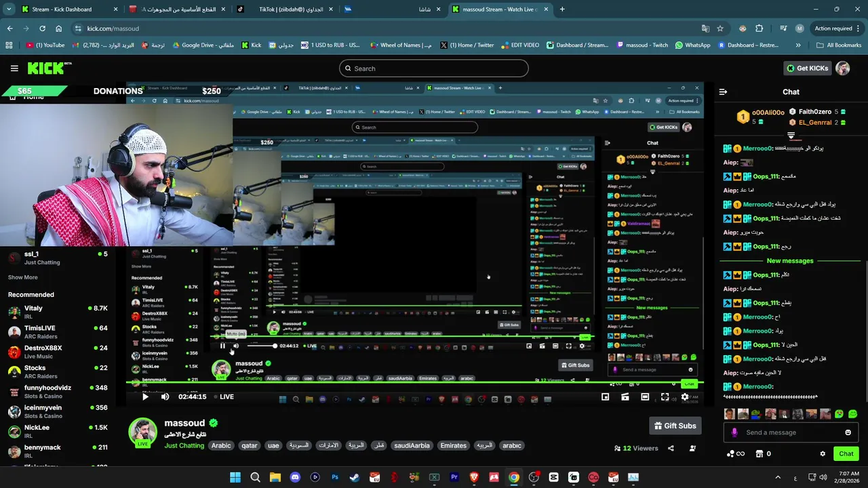The height and width of the screenshot is (488, 868).
Task: Enter fullscreen in the video player
Action: (665, 397)
